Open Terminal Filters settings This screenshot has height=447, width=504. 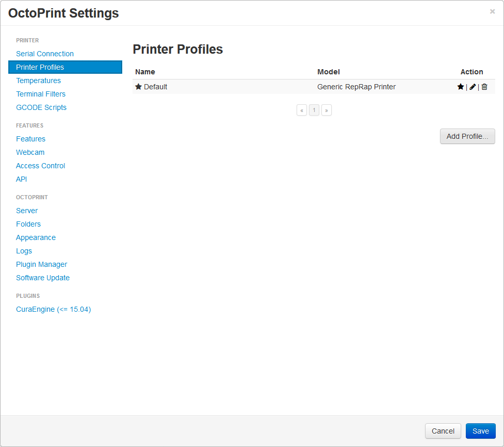point(41,94)
